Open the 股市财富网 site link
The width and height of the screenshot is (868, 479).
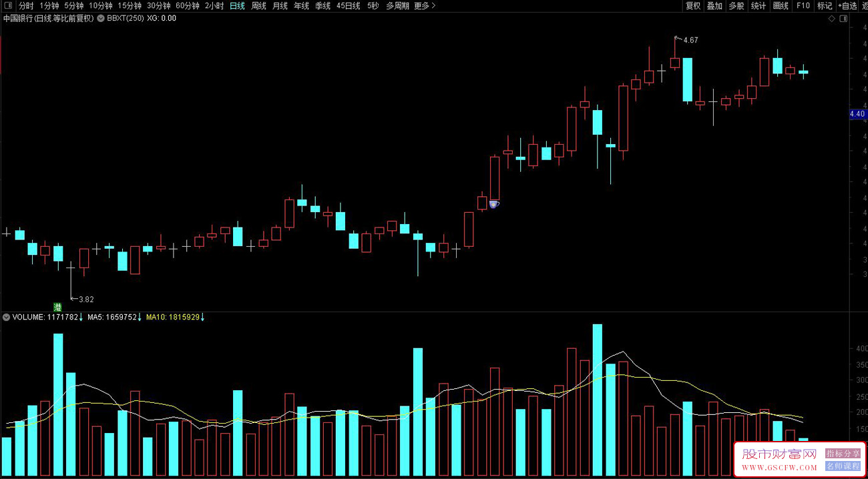point(780,454)
